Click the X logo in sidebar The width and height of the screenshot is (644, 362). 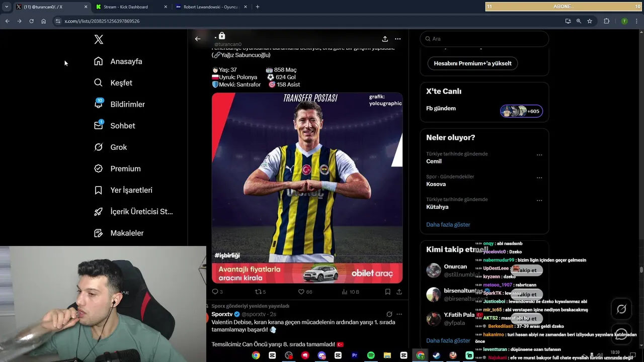pyautogui.click(x=99, y=39)
